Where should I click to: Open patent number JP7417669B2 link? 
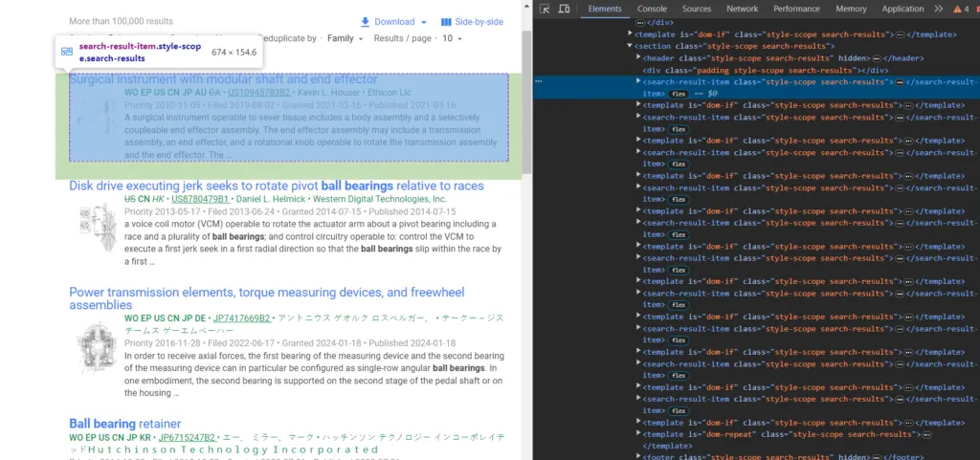tap(241, 318)
